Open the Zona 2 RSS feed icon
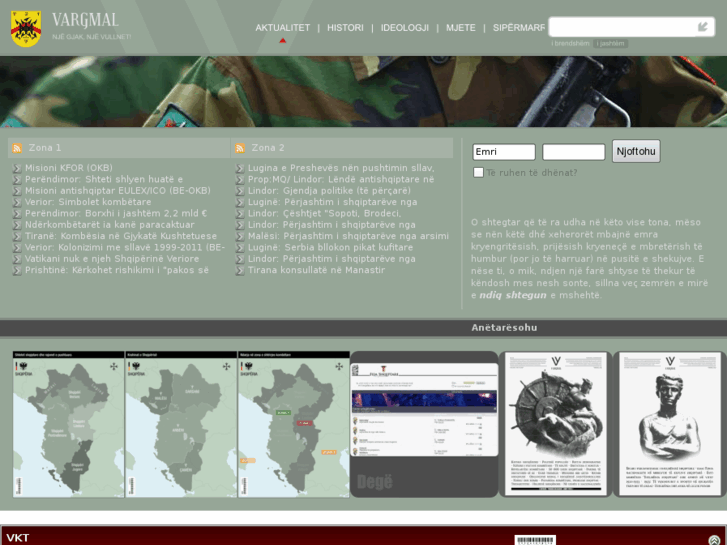 240,148
